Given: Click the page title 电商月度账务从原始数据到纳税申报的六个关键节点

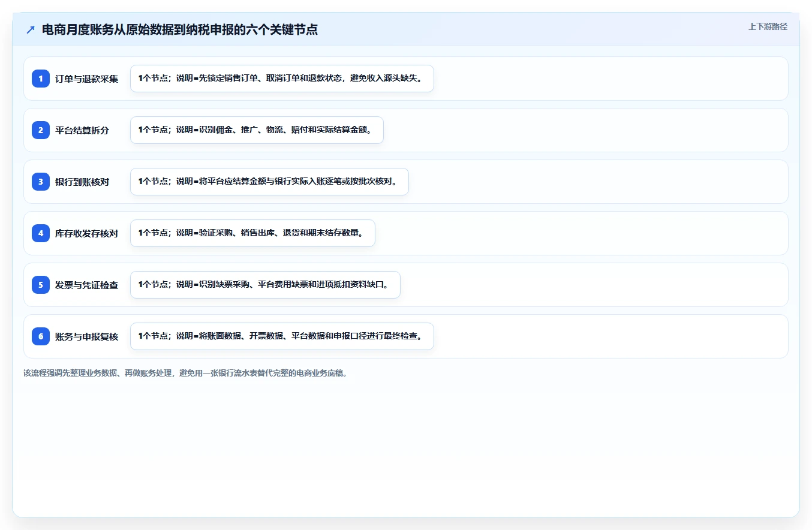Looking at the screenshot, I should [180, 30].
